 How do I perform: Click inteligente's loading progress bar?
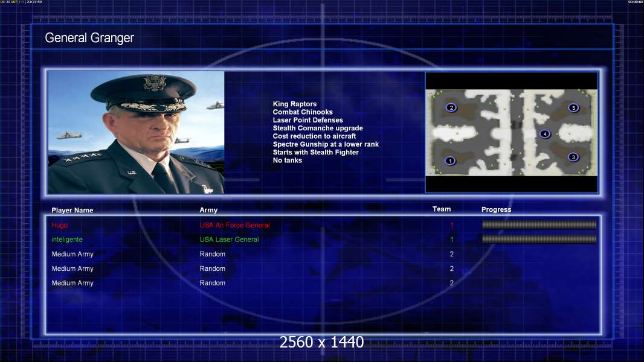(x=539, y=239)
